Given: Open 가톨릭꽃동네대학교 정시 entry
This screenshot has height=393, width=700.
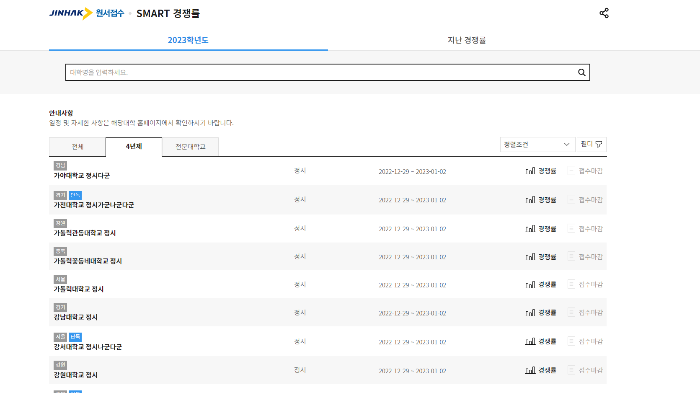Looking at the screenshot, I should 88,261.
